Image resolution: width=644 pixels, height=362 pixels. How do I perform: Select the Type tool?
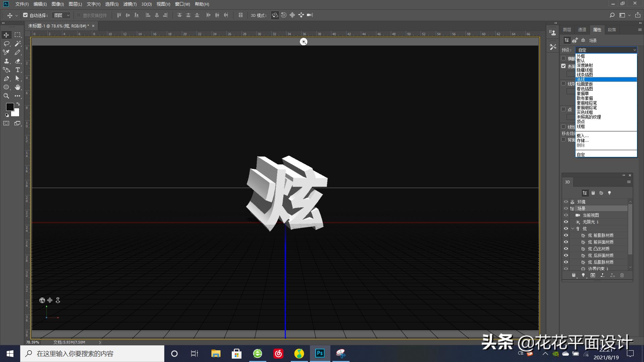(17, 70)
